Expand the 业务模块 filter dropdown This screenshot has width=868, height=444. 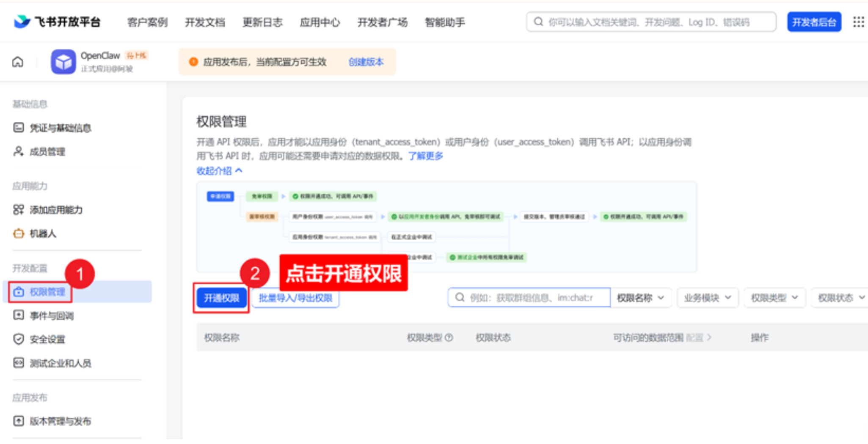pyautogui.click(x=707, y=297)
